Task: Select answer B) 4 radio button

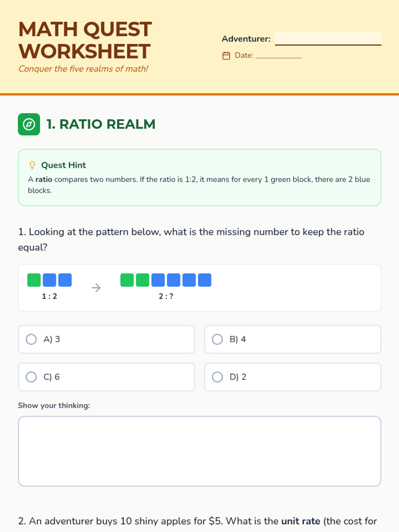Action: pos(217,339)
